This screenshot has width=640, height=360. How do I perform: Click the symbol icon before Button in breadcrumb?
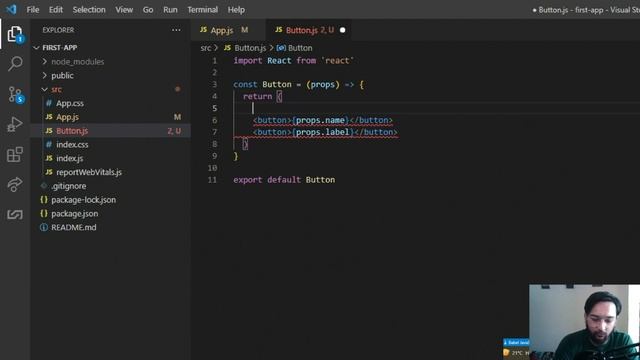pyautogui.click(x=281, y=48)
